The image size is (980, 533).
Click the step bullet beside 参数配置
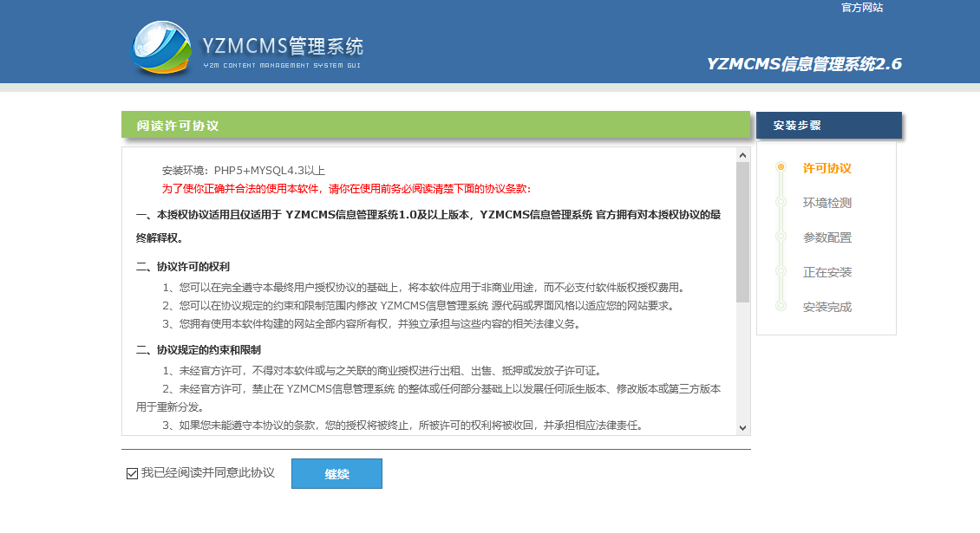pos(781,237)
